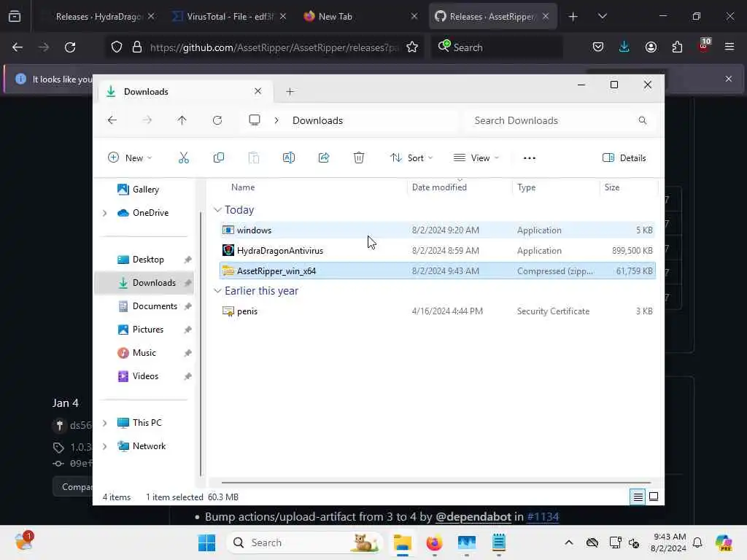
Task: Go back in File Explorer
Action: point(112,120)
